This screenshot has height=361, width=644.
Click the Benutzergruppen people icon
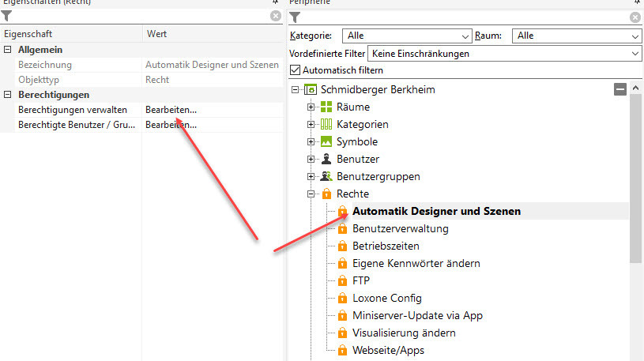tap(326, 176)
